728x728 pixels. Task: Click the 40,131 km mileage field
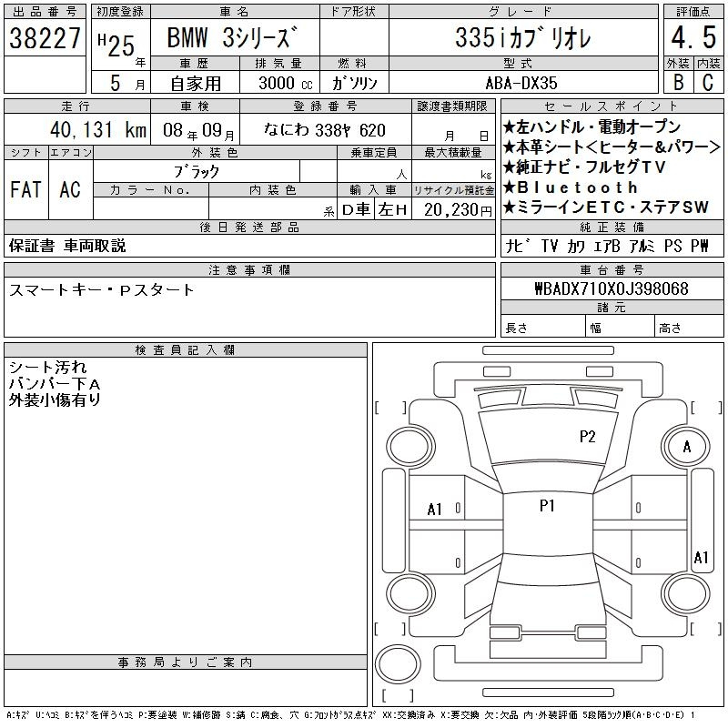click(x=91, y=130)
